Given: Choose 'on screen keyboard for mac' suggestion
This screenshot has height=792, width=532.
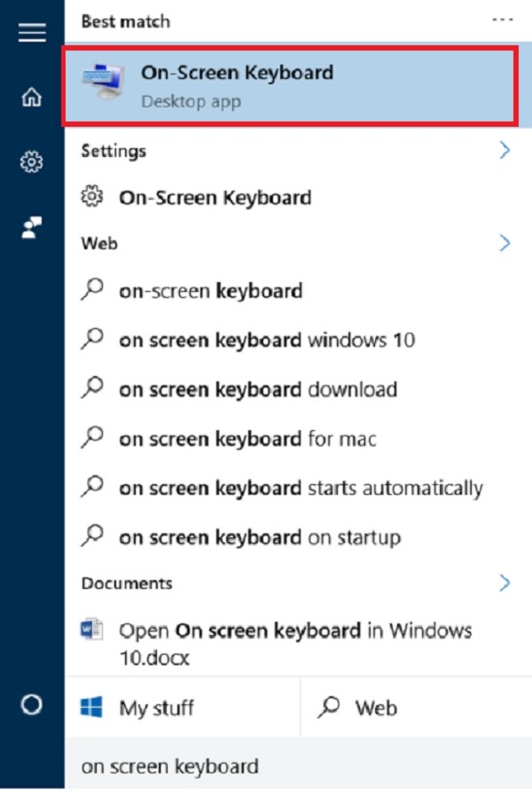Looking at the screenshot, I should [x=248, y=438].
